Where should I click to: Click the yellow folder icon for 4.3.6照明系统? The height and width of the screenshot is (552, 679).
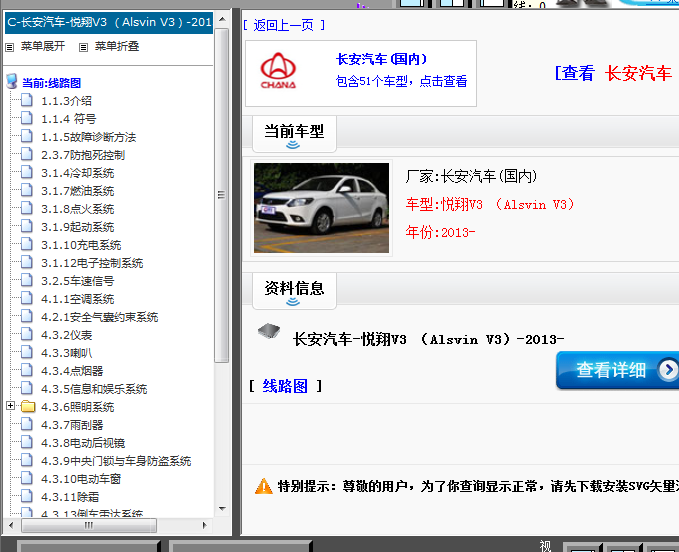click(28, 406)
